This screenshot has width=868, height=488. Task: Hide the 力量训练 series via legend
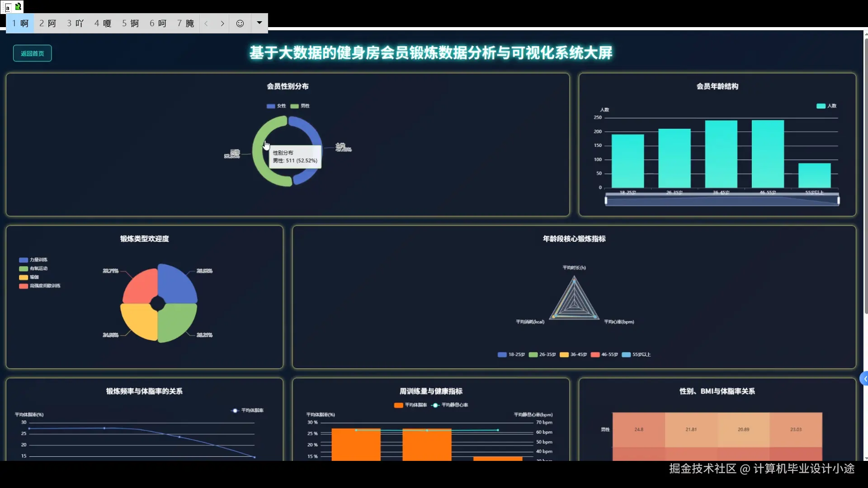[x=33, y=260]
